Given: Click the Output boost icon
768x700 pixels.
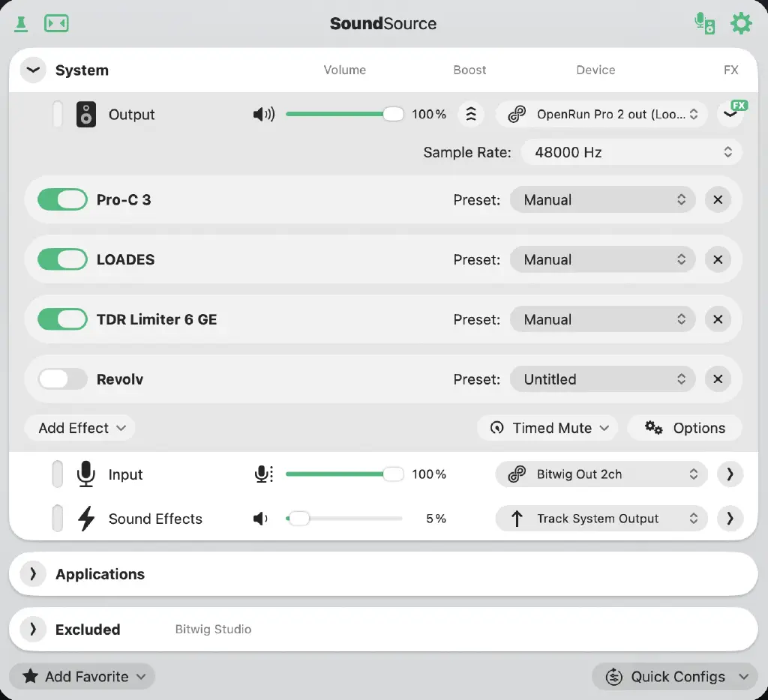Looking at the screenshot, I should 471,115.
